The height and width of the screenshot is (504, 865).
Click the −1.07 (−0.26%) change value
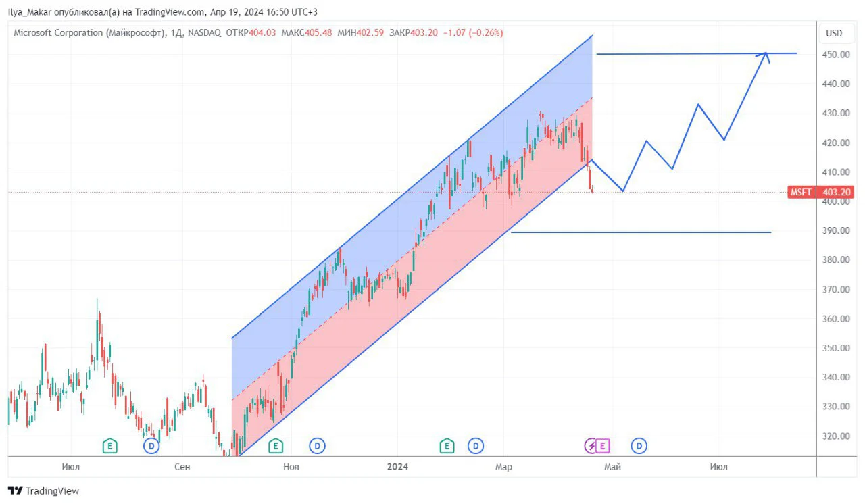click(x=473, y=32)
